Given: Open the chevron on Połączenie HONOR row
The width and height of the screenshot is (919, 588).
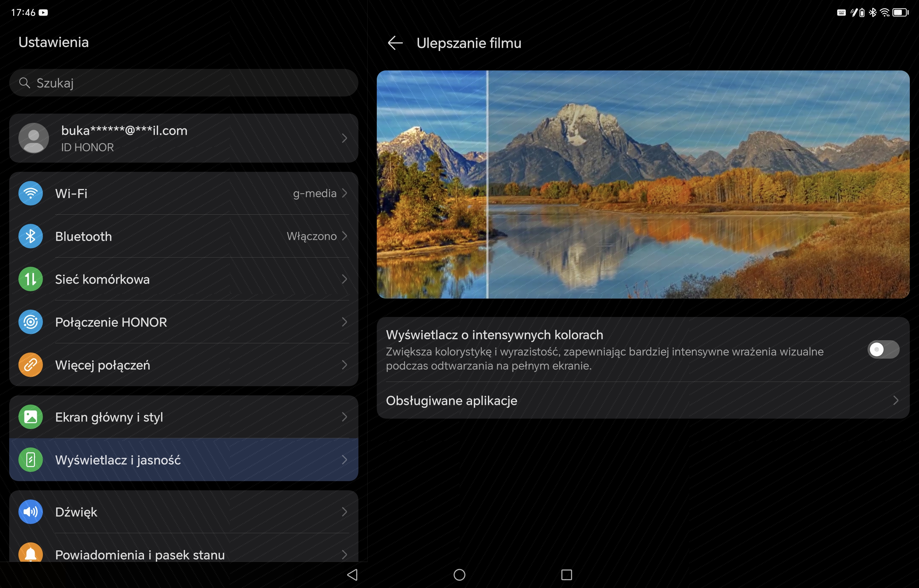Looking at the screenshot, I should point(344,322).
